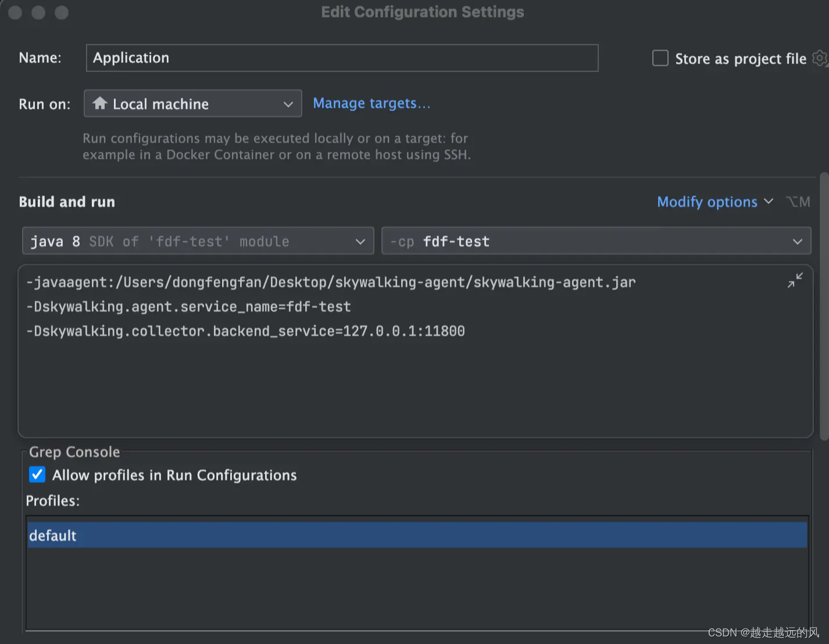Click the collapse arrows icon in VM options field
829x644 pixels.
point(795,280)
